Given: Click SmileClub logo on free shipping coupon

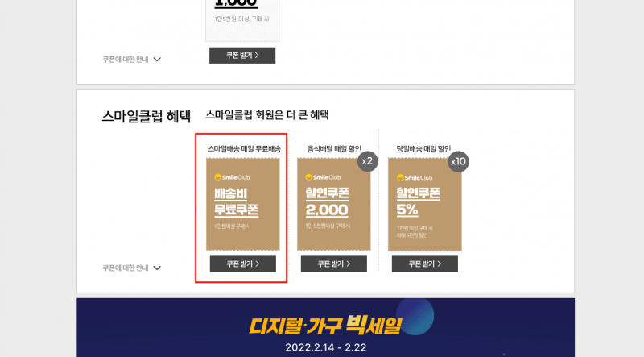Looking at the screenshot, I should click(232, 177).
